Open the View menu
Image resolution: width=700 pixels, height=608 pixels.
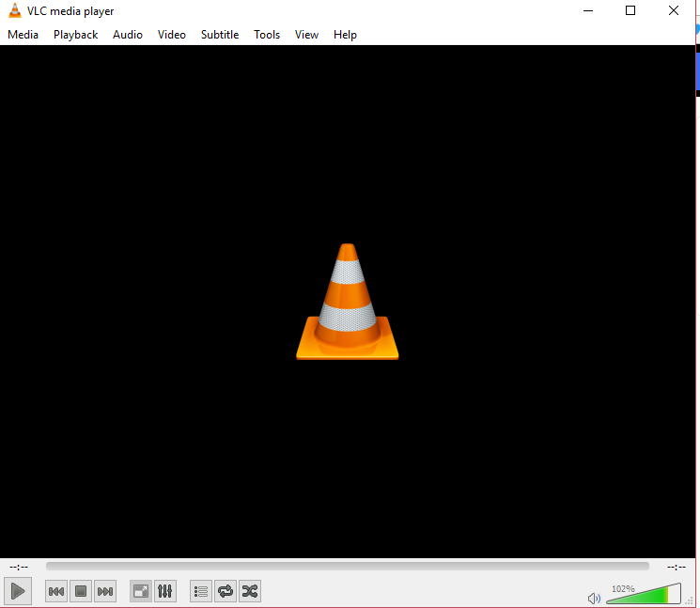306,35
